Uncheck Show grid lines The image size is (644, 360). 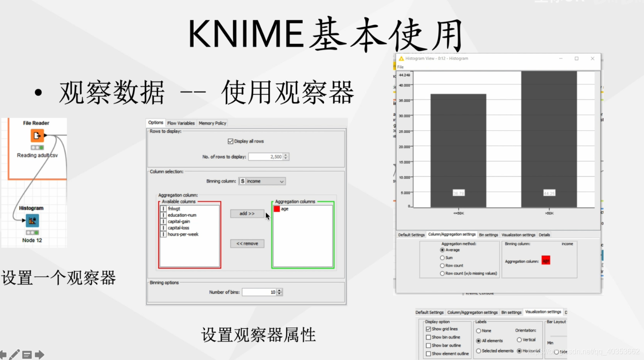[428, 329]
